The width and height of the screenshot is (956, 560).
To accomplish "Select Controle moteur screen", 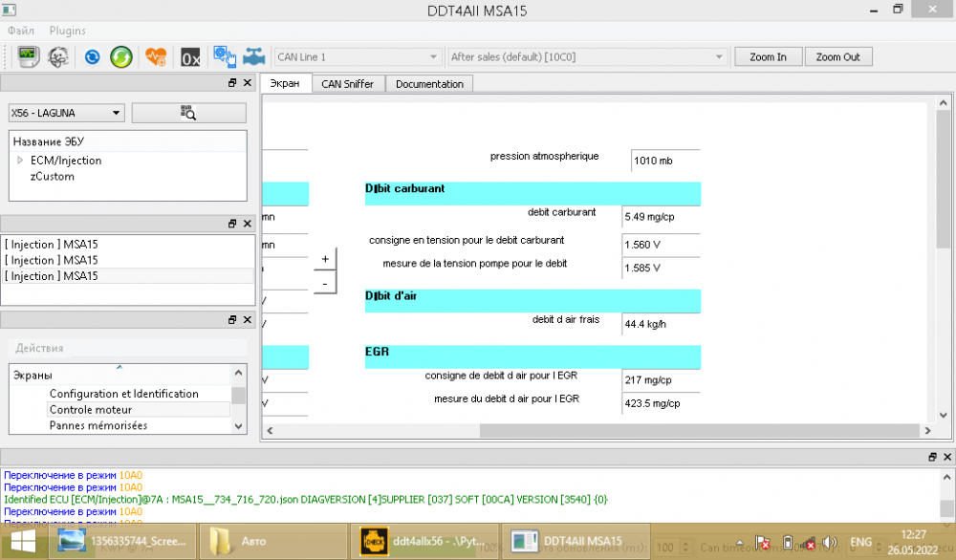I will pyautogui.click(x=91, y=410).
